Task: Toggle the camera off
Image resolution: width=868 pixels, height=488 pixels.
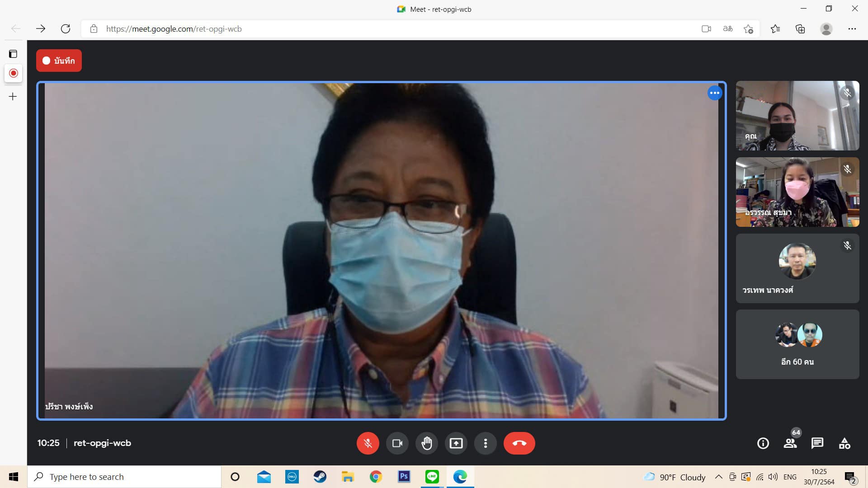Action: coord(397,443)
